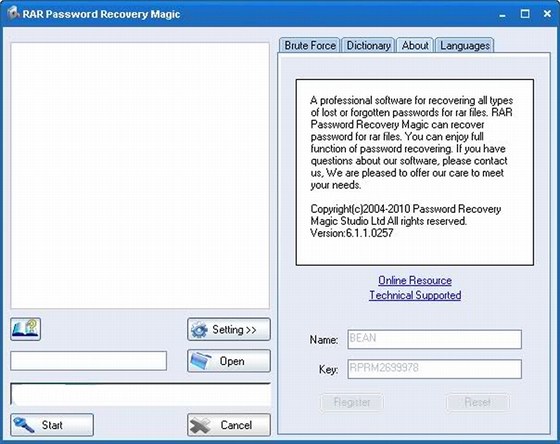Screen dimensions: 560x444
Task: Click the Cancel button
Action: [x=229, y=425]
